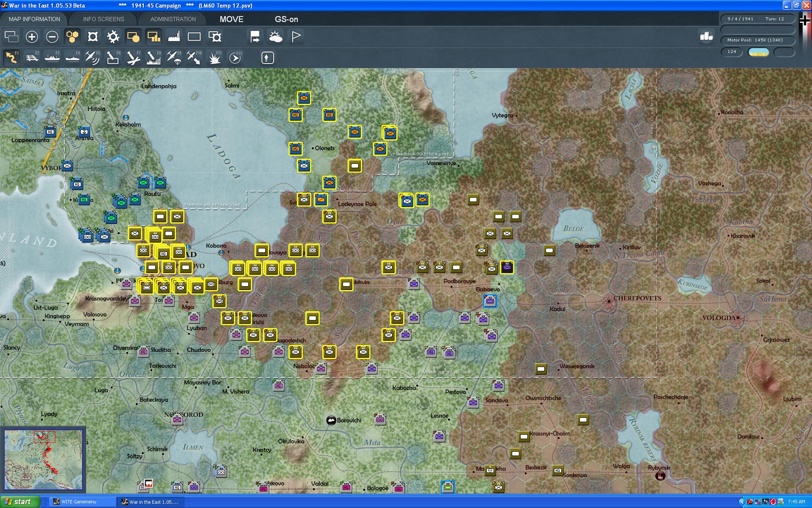Click the Motor Pool 145K display
The width and height of the screenshot is (812, 508).
pos(757,40)
